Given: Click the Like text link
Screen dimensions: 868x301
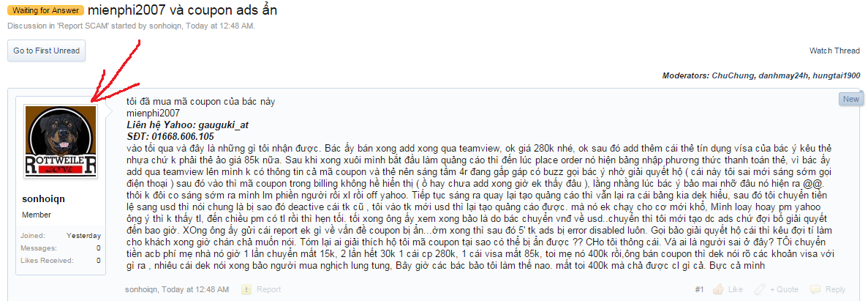Looking at the screenshot, I should coord(736,289).
